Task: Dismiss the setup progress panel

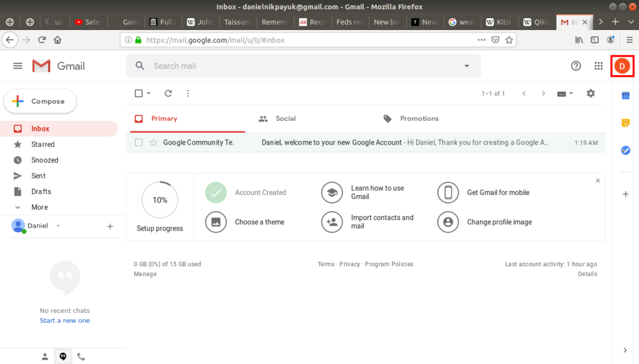Action: tap(598, 180)
